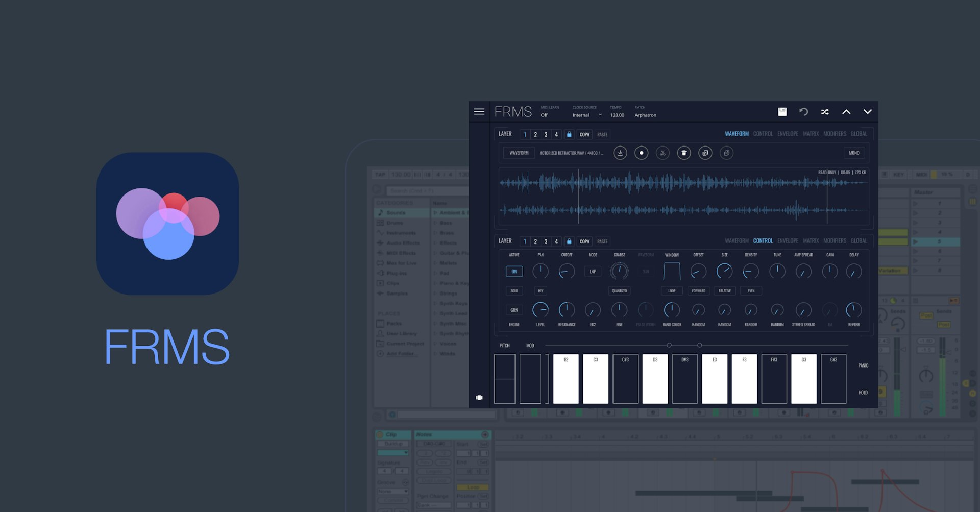Screen dimensions: 980x512
Task: Open the Clock Source Internal dropdown
Action: pos(587,115)
